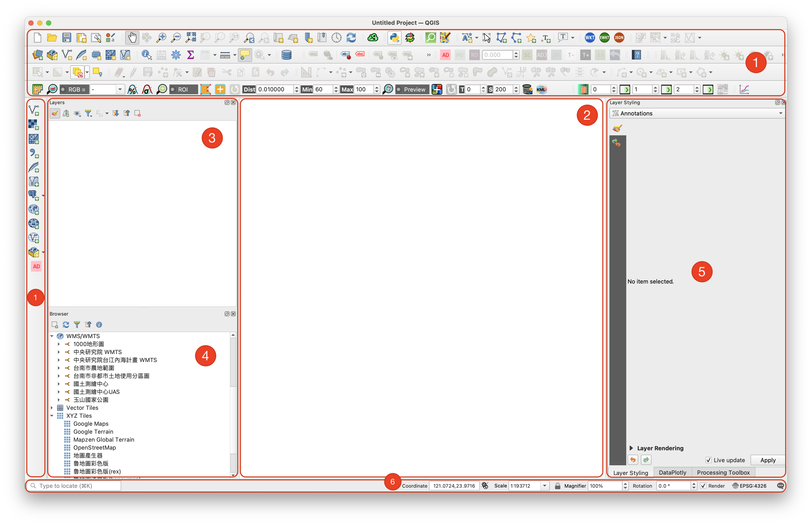Viewport: 812px width, 525px height.
Task: Switch to the Processing Toolbox tab
Action: (723, 473)
